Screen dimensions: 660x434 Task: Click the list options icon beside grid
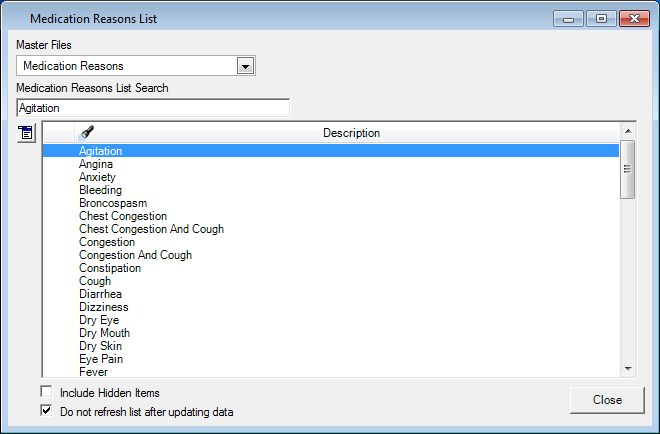coord(26,133)
